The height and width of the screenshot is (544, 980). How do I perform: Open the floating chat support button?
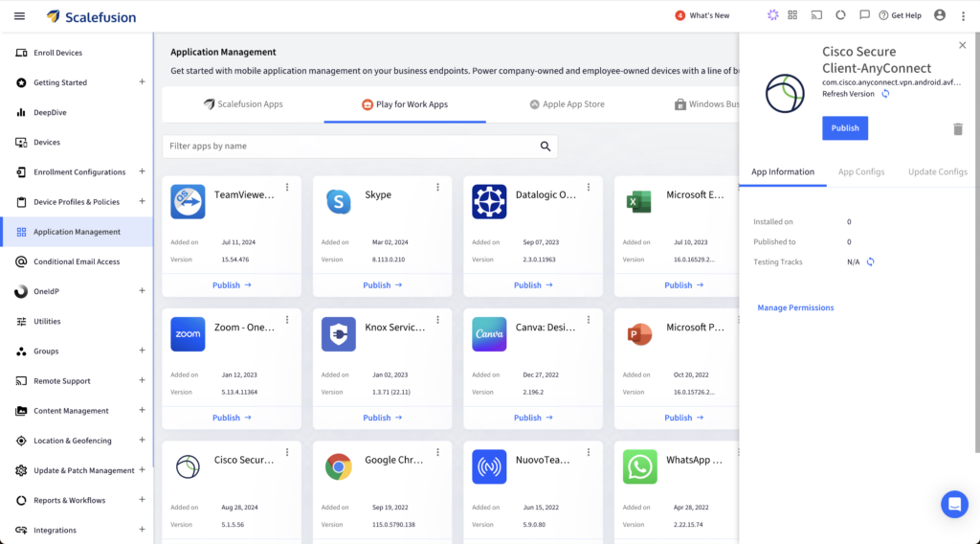(x=954, y=504)
